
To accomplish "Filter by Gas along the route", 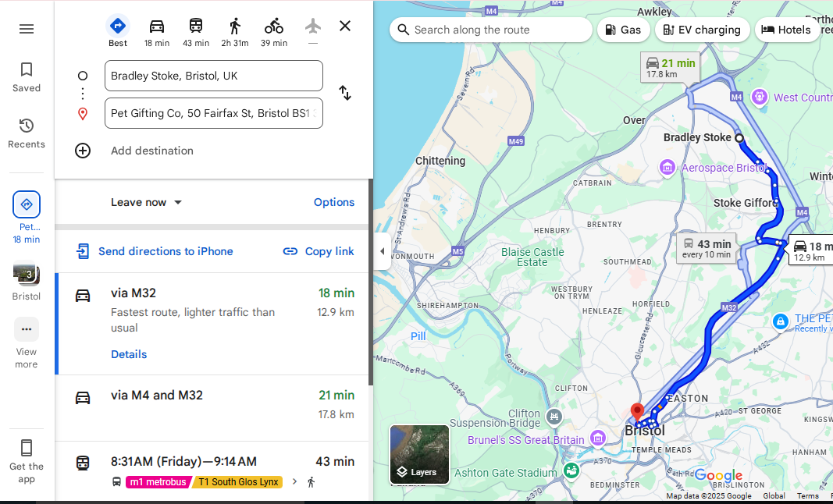I will (623, 30).
